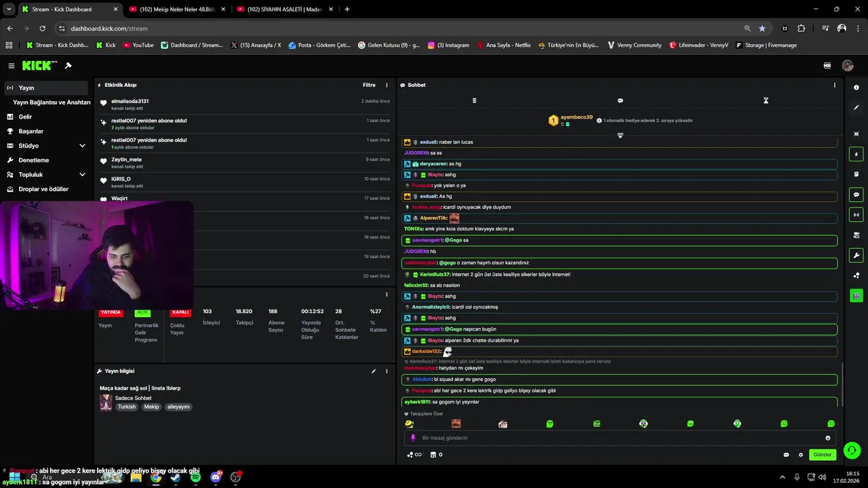
Task: Click the pencil icon in right rail
Action: [856, 107]
